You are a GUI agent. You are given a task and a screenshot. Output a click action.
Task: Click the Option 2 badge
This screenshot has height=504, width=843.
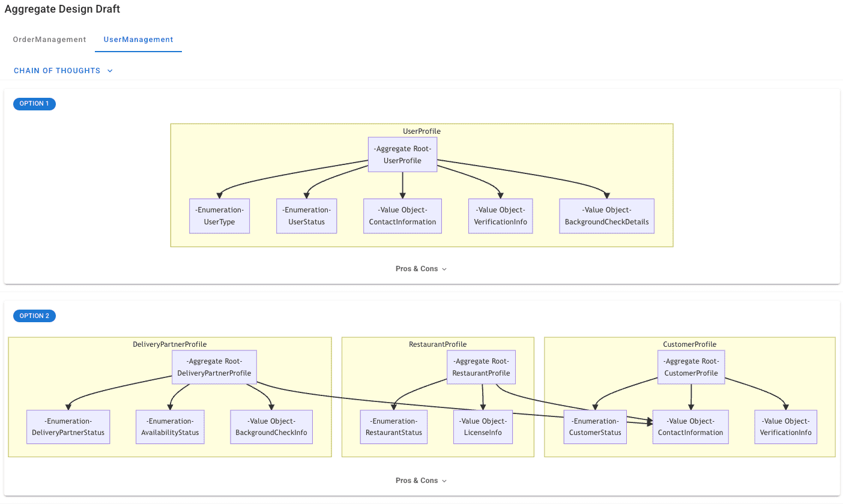34,316
